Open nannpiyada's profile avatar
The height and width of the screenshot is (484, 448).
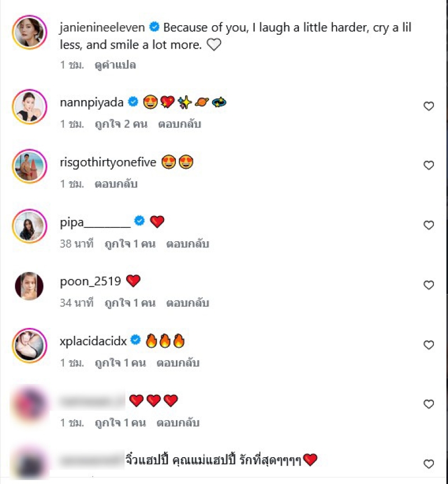[29, 106]
